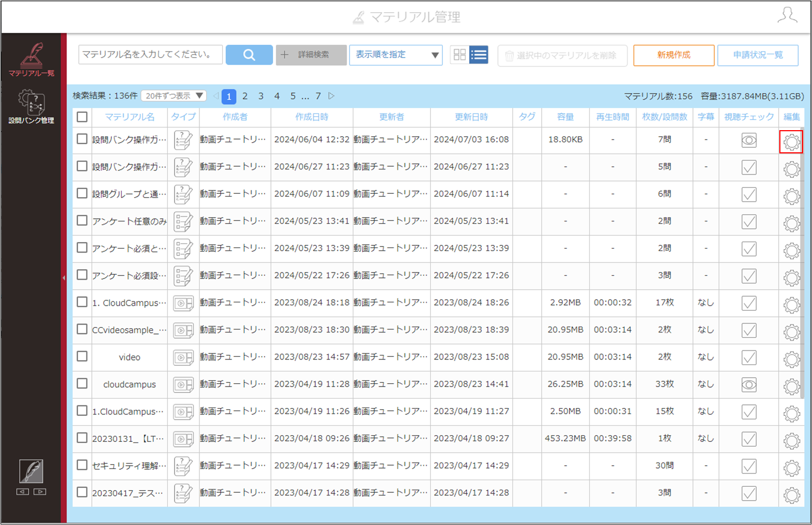Image resolution: width=812 pixels, height=525 pixels.
Task: Click the right arrow icon below feather pen
Action: [40, 492]
